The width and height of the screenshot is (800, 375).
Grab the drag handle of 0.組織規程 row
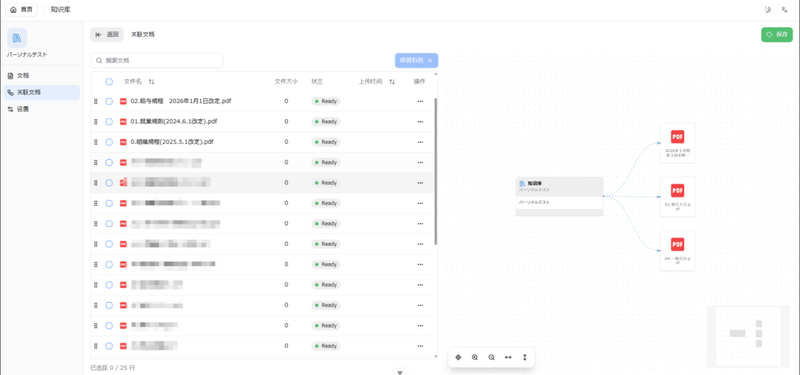[95, 142]
